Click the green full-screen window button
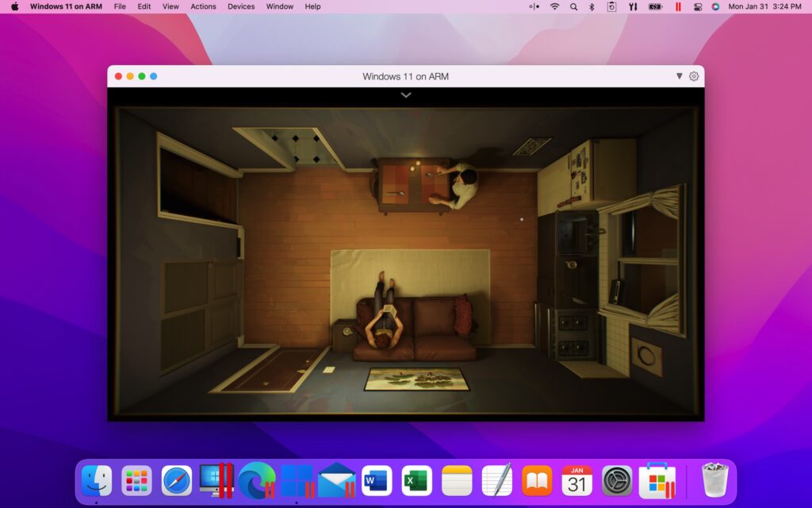812x508 pixels. point(141,76)
